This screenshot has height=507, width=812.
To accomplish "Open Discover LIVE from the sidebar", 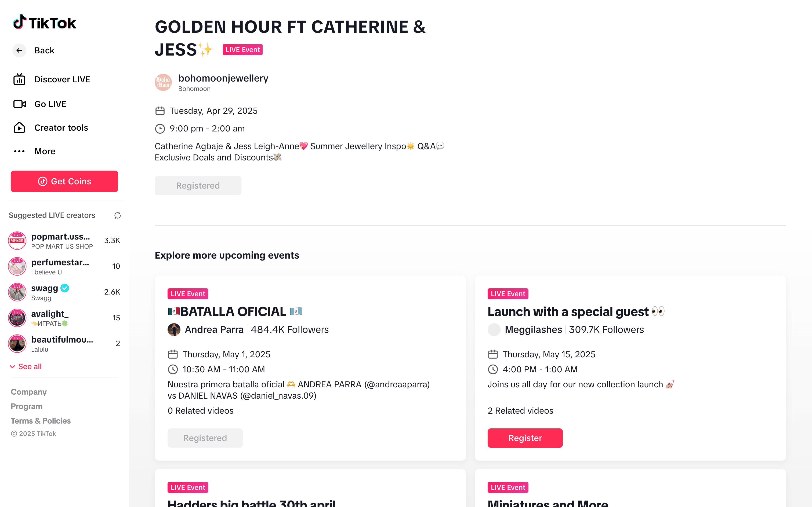I will [x=62, y=79].
